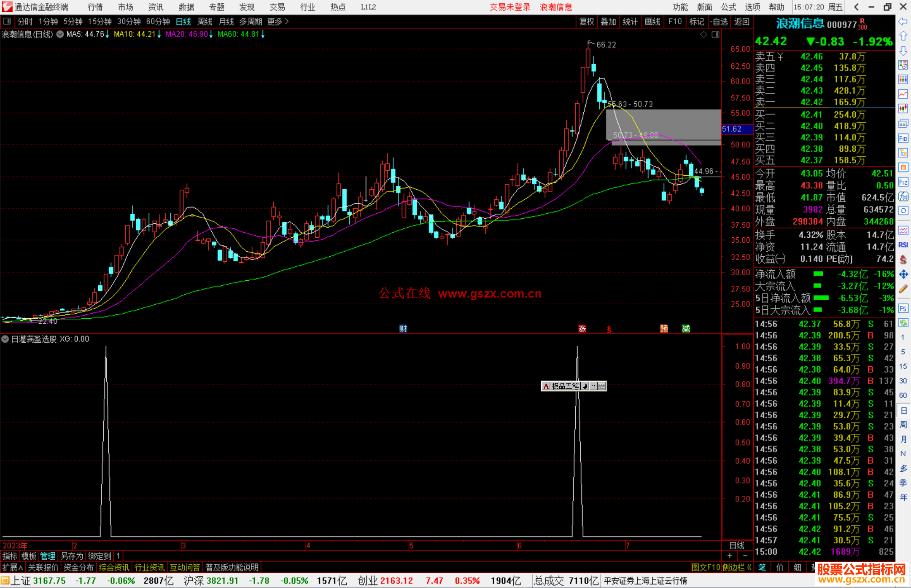This screenshot has height=588, width=911.
Task: Click the RSI indicator sidebar icon
Action: (903, 245)
